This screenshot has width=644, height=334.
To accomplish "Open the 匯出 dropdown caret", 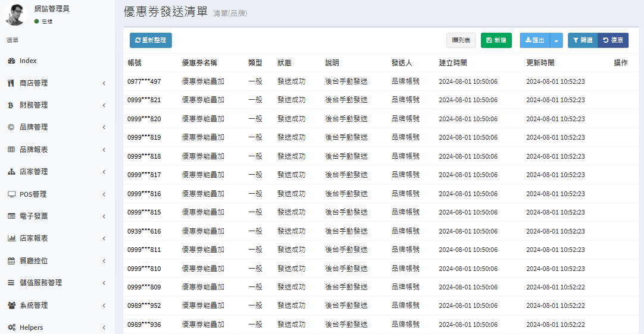I will coord(557,40).
